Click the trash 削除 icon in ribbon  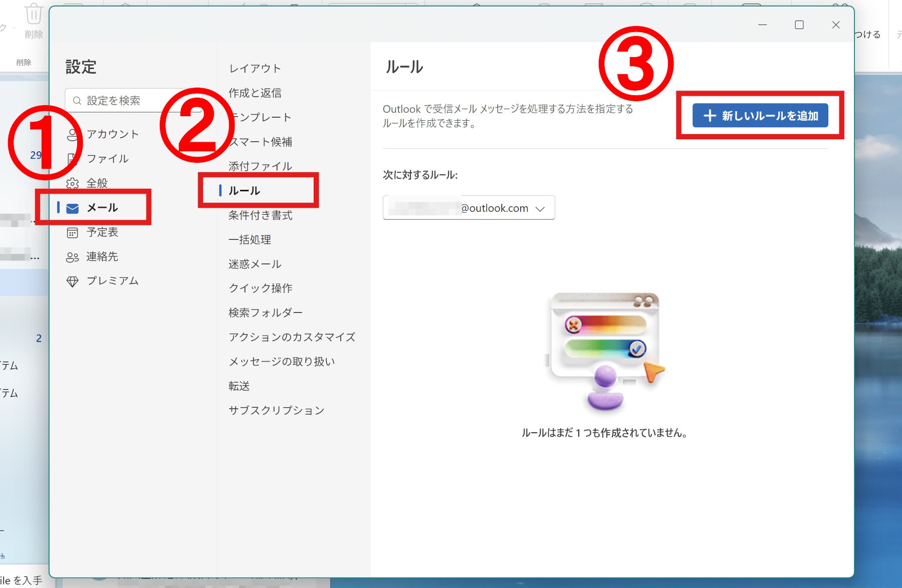click(34, 14)
